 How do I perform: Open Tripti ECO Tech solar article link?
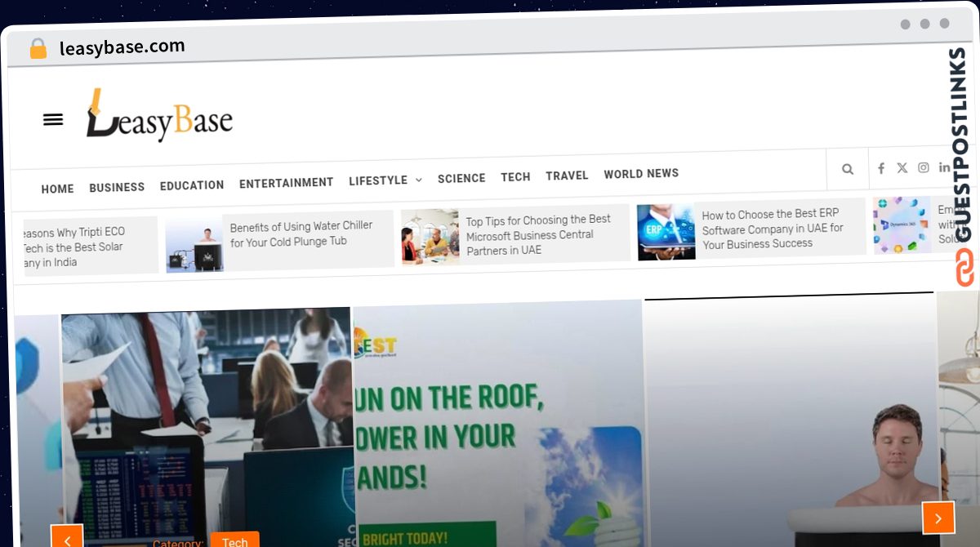(x=73, y=247)
